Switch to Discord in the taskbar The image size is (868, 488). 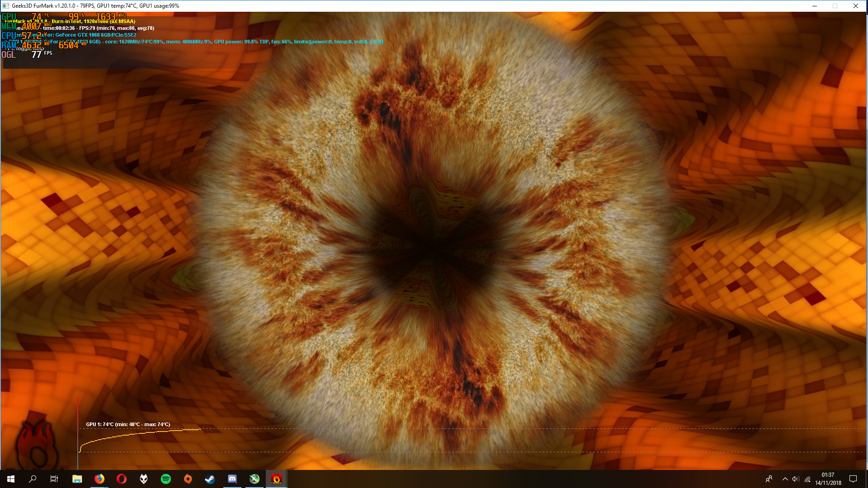pos(232,479)
